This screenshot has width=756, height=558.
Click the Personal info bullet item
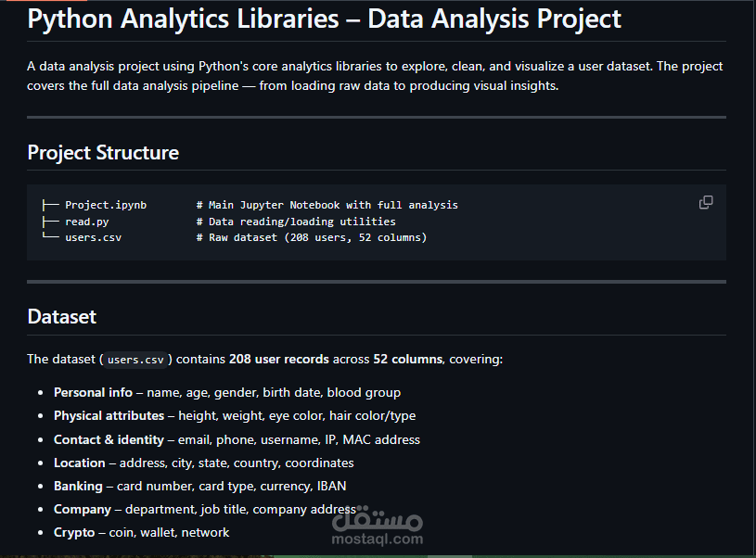pos(227,392)
